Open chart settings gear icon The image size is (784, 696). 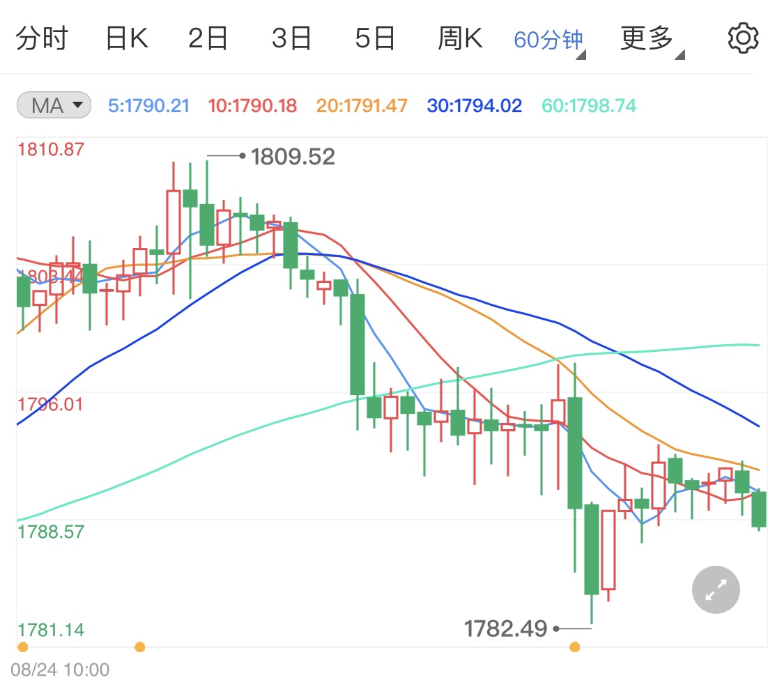[743, 38]
